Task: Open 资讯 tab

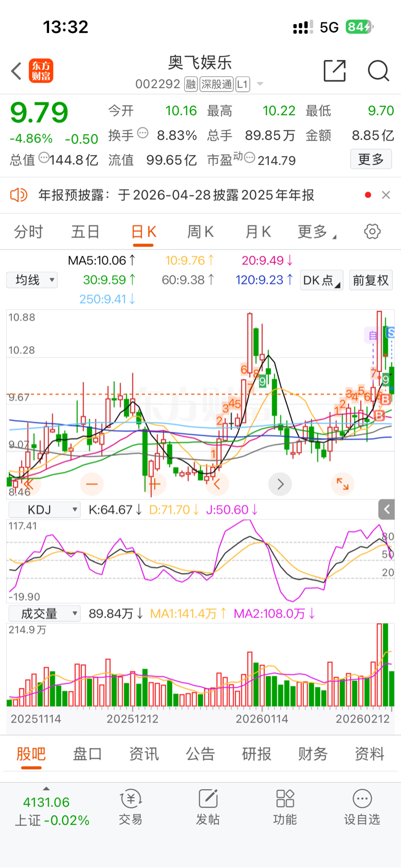Action: pyautogui.click(x=144, y=754)
